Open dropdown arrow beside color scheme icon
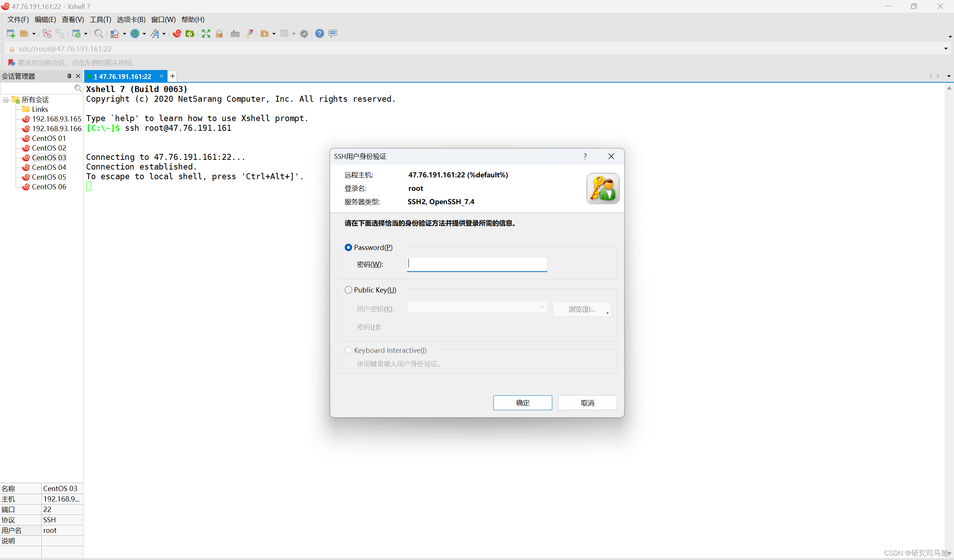 coord(124,34)
